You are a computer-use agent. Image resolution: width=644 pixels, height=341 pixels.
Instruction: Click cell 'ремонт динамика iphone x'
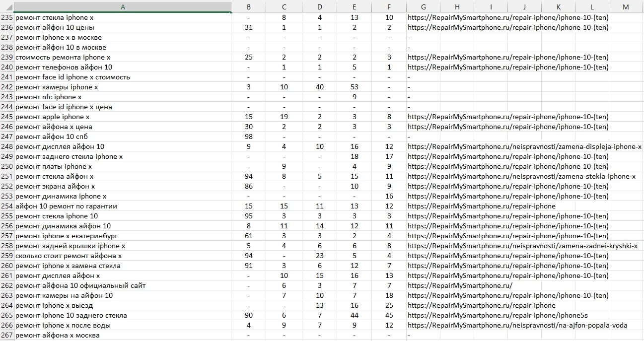point(123,196)
